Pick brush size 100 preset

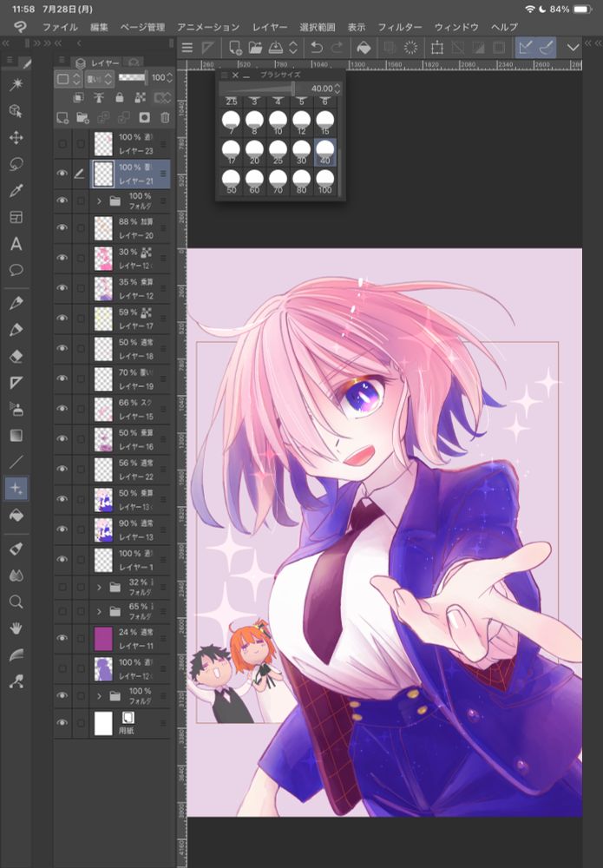coord(324,181)
